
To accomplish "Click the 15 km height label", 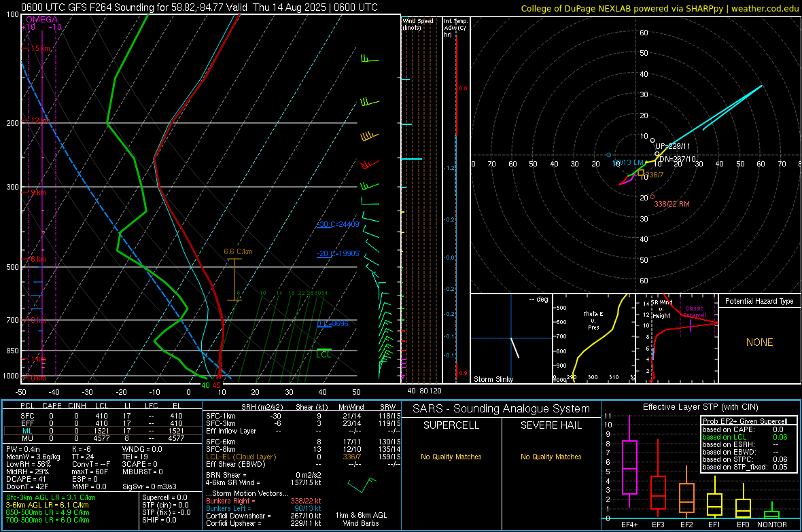I will point(41,48).
